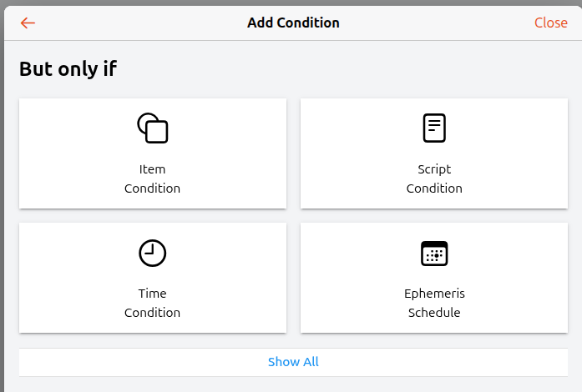Click the Ephemeris Schedule calendar icon
Viewport: 582px width, 392px height.
(434, 253)
